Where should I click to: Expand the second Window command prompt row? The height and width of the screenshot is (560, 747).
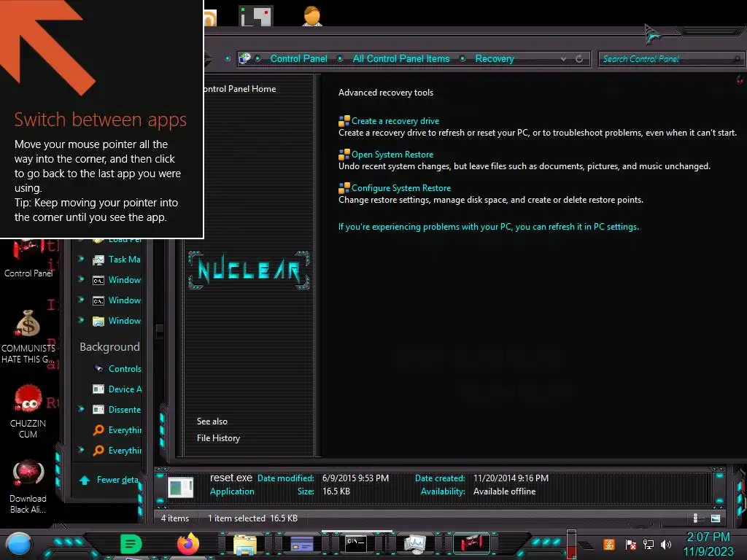(81, 300)
